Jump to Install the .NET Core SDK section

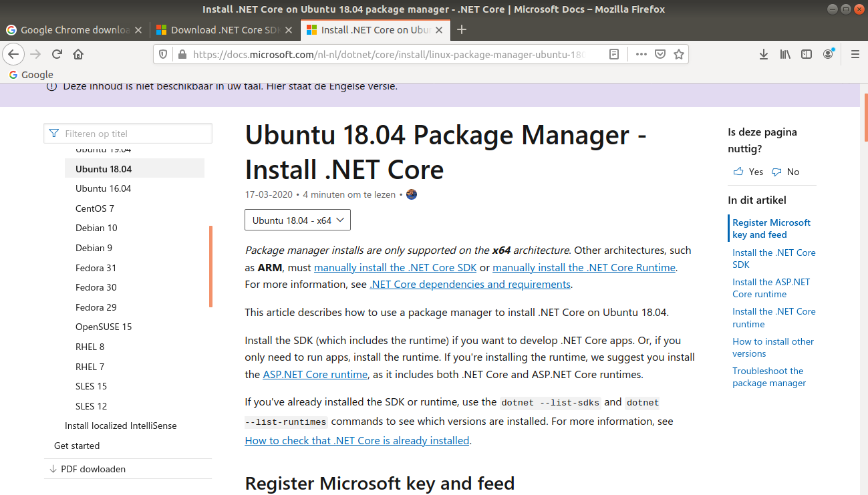pyautogui.click(x=774, y=259)
